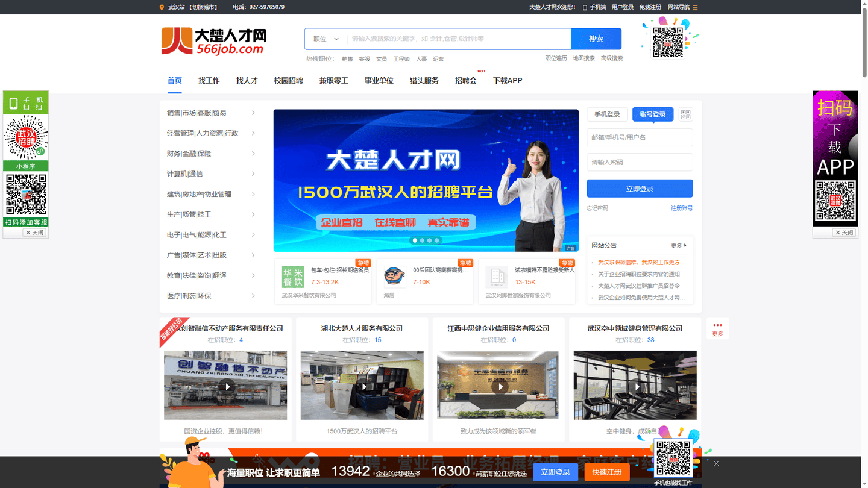Click the 手机扫一扫 green phone icon
This screenshot has width=868, height=488.
13,103
